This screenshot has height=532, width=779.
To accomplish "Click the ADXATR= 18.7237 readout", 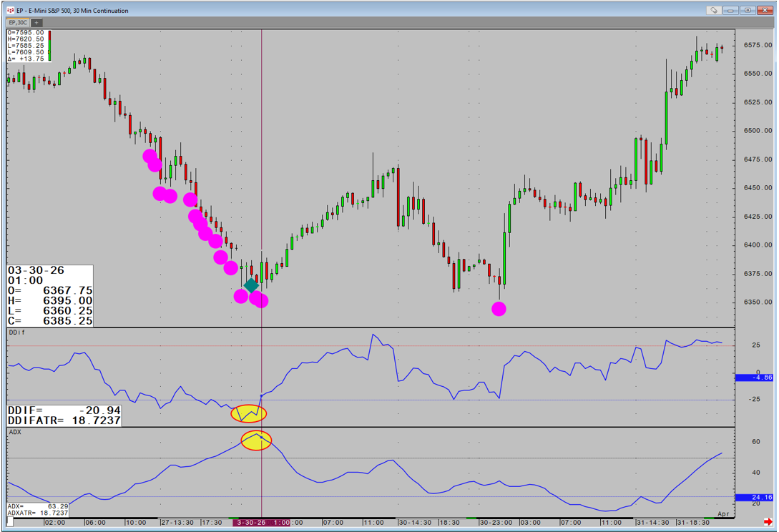I will pos(38,513).
